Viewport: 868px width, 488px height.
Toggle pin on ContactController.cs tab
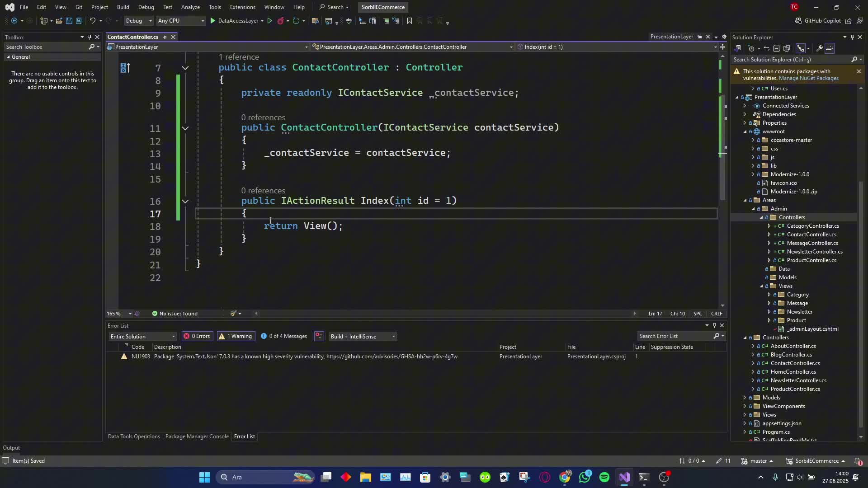point(165,37)
